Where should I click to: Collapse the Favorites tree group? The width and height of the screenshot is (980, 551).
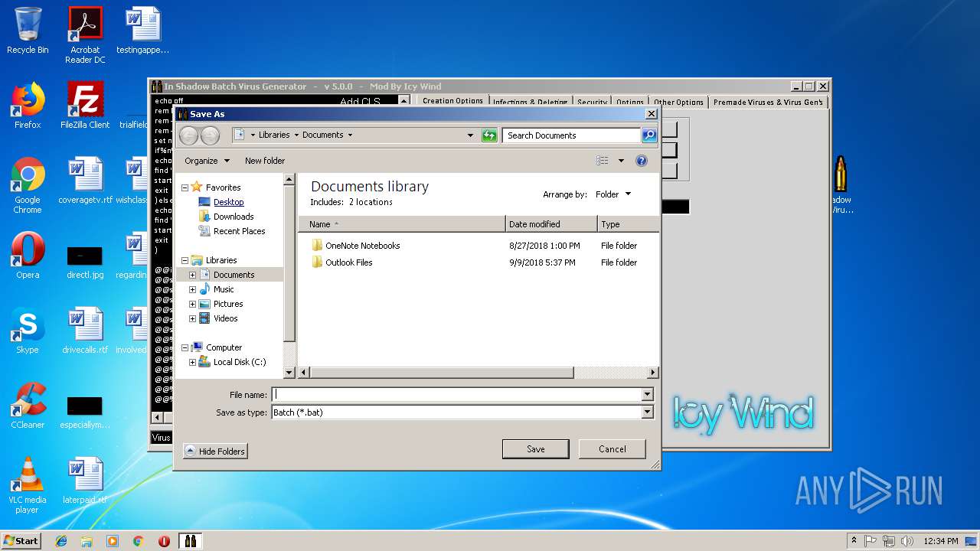pos(185,187)
